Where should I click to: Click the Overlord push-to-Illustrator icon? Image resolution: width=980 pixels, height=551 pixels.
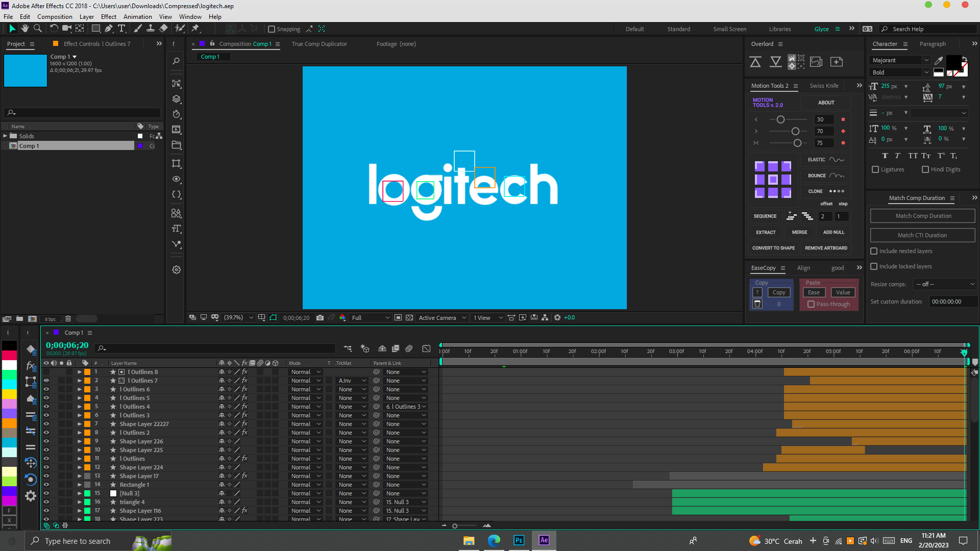point(755,62)
